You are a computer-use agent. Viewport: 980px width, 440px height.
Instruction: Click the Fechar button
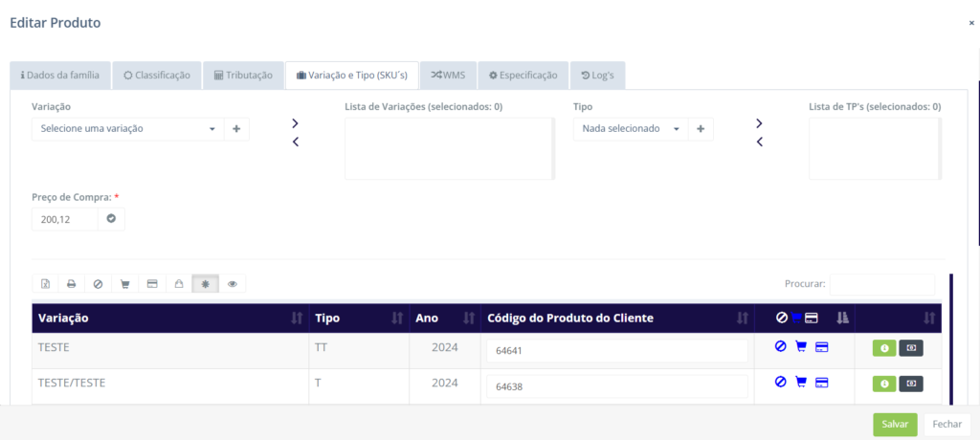click(x=947, y=424)
